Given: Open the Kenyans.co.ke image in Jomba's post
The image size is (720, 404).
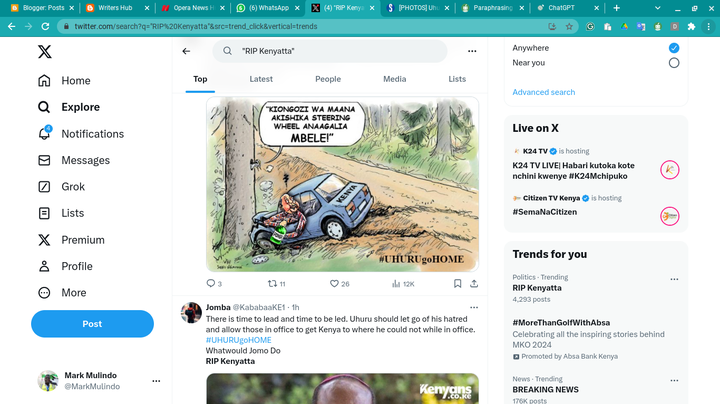Looking at the screenshot, I should point(342,388).
